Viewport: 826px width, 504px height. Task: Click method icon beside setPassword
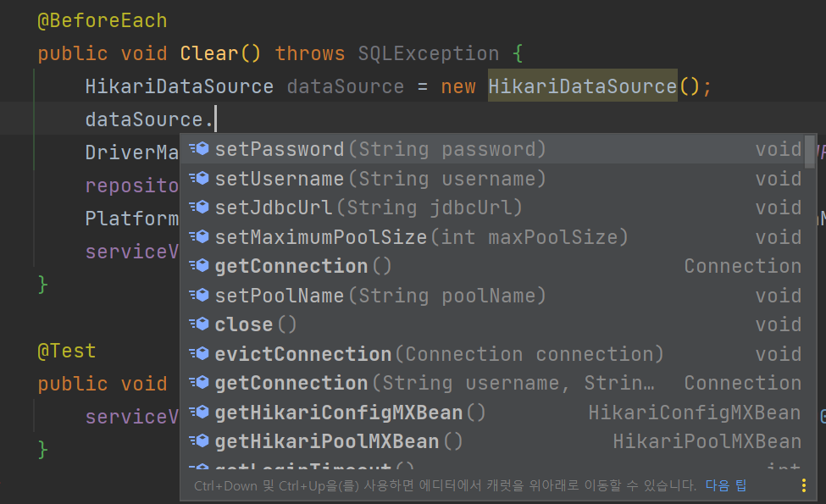[x=199, y=149]
